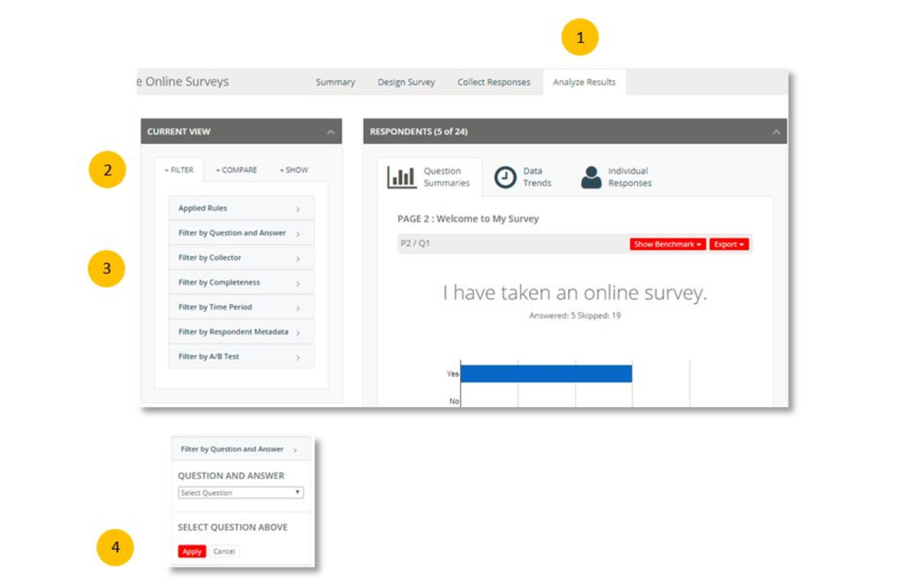Viewport: 924px width, 580px height.
Task: Open the Show Benchmark dropdown
Action: coord(667,244)
